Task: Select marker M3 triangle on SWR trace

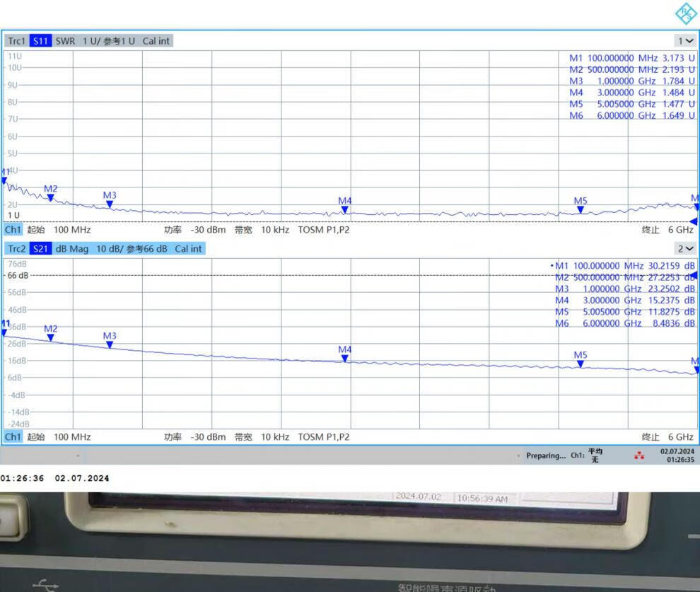Action: [110, 204]
